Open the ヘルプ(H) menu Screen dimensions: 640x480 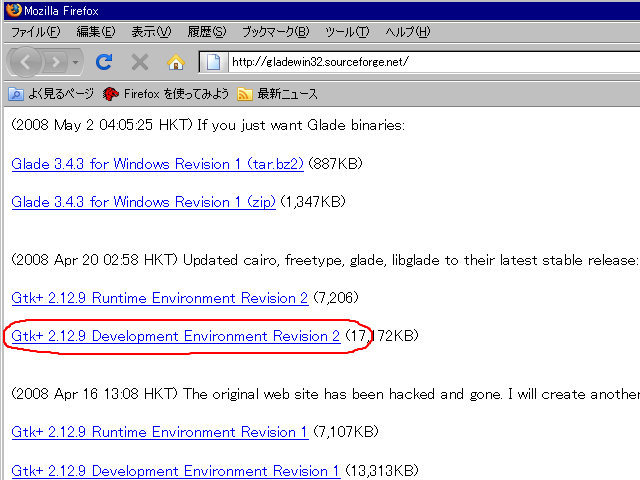(408, 32)
